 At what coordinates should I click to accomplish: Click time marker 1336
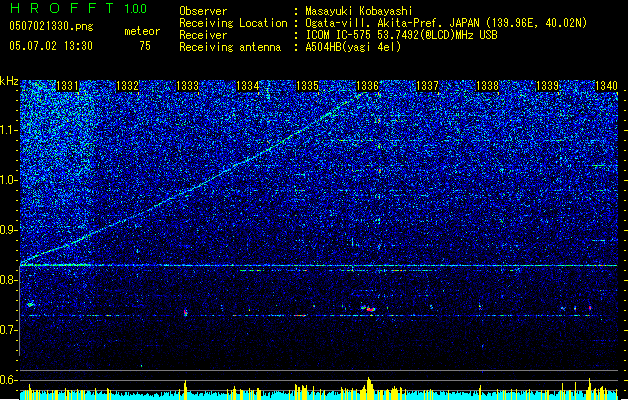coord(367,86)
